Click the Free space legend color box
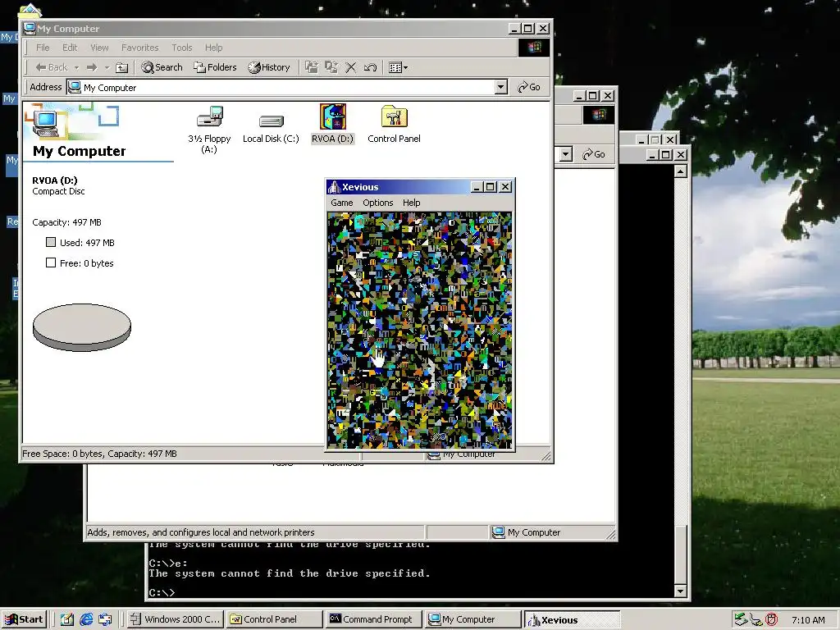Image resolution: width=840 pixels, height=630 pixels. coord(51,262)
